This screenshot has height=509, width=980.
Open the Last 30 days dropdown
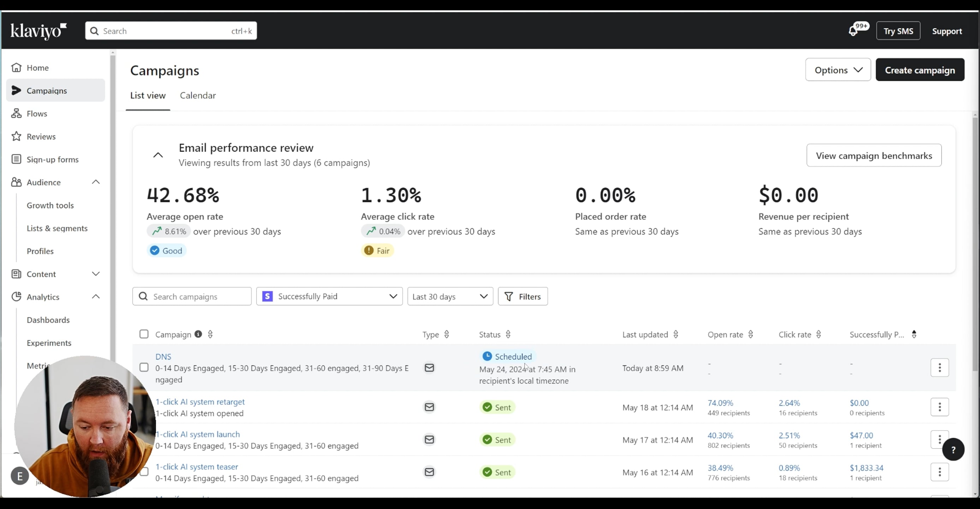(450, 296)
